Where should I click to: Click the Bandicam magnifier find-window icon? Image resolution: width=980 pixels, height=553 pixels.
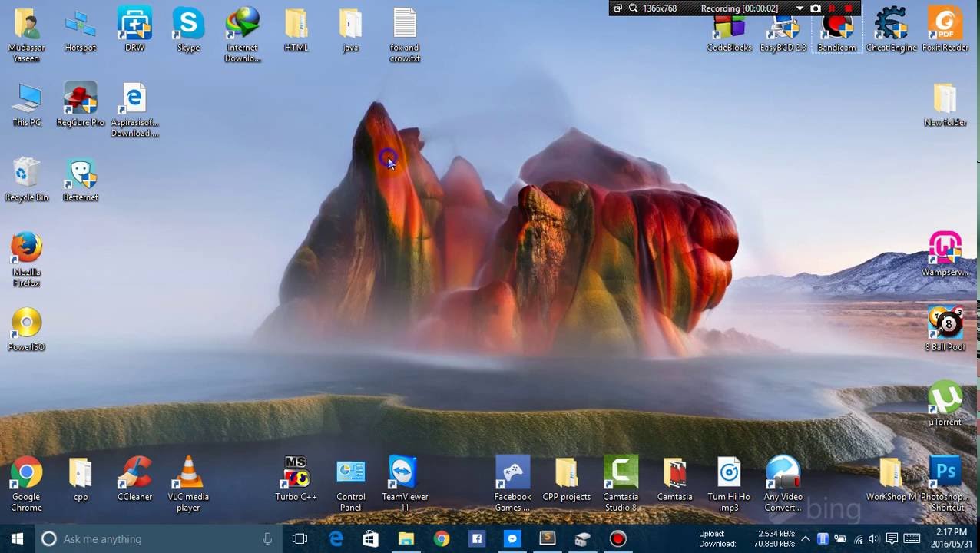(634, 8)
